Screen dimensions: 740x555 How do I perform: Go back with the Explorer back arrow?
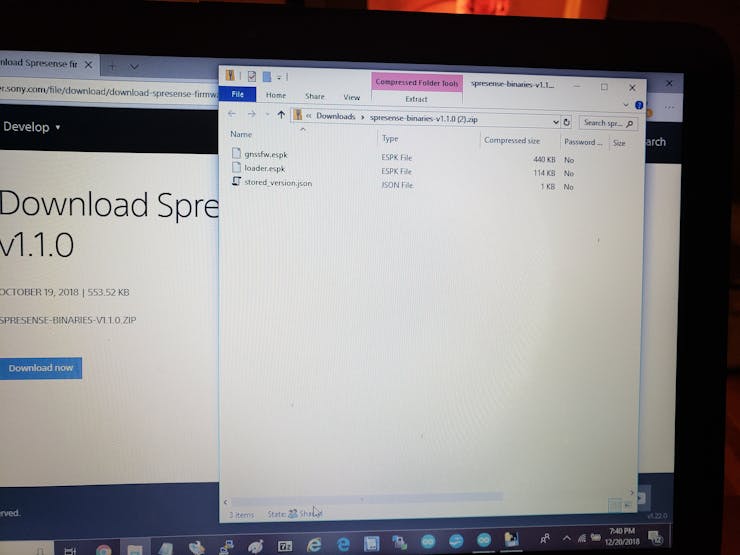tap(232, 114)
